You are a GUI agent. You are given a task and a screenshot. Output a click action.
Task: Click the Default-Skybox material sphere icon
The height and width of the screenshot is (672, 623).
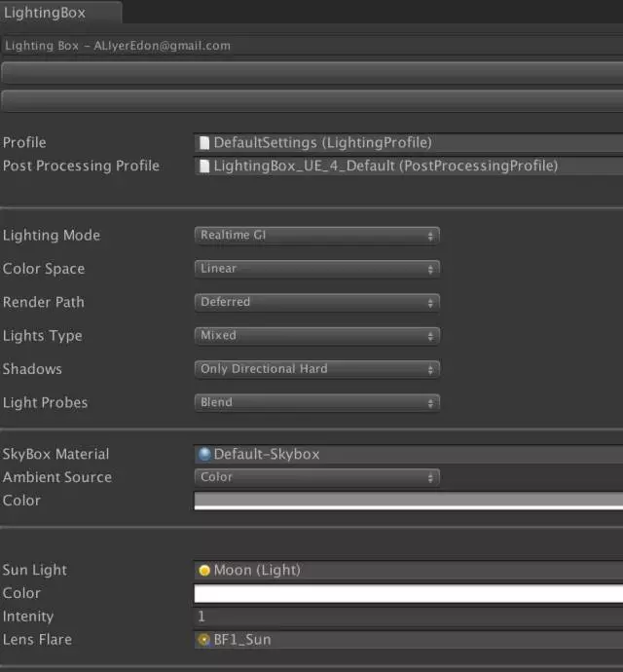[x=204, y=455]
